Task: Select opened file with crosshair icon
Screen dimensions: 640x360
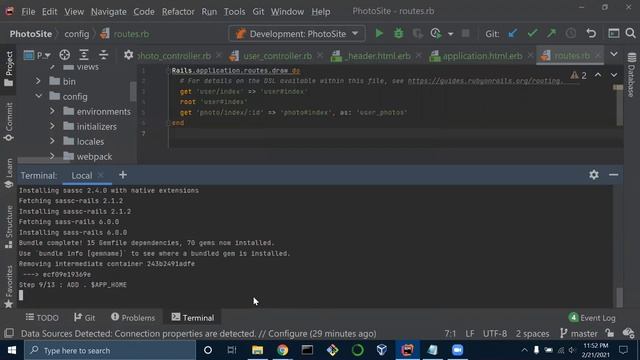Action: point(64,55)
